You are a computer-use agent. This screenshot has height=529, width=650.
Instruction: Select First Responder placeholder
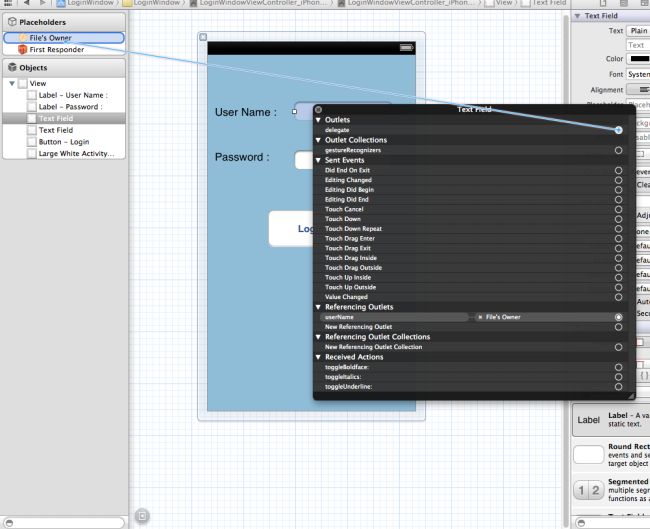(x=64, y=50)
